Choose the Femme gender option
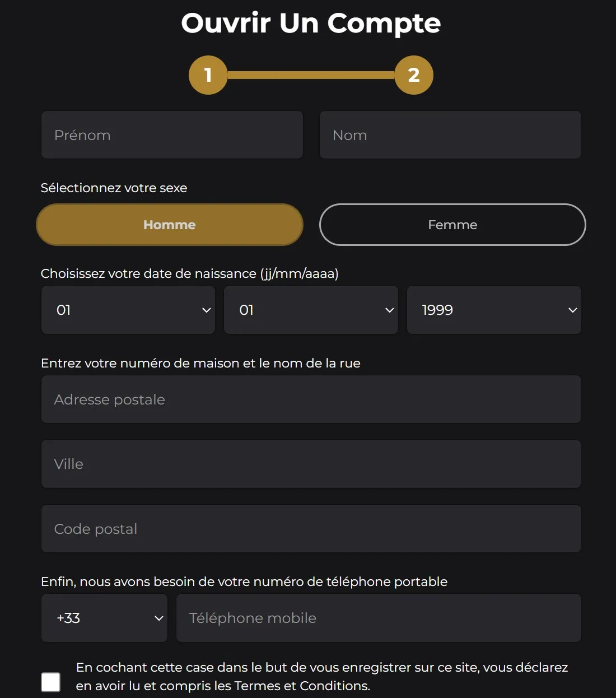The height and width of the screenshot is (698, 616). pos(452,225)
